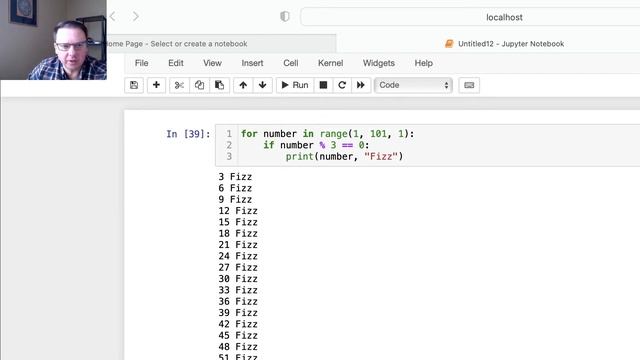
Task: Open the command palette keyboard icon
Action: (469, 85)
